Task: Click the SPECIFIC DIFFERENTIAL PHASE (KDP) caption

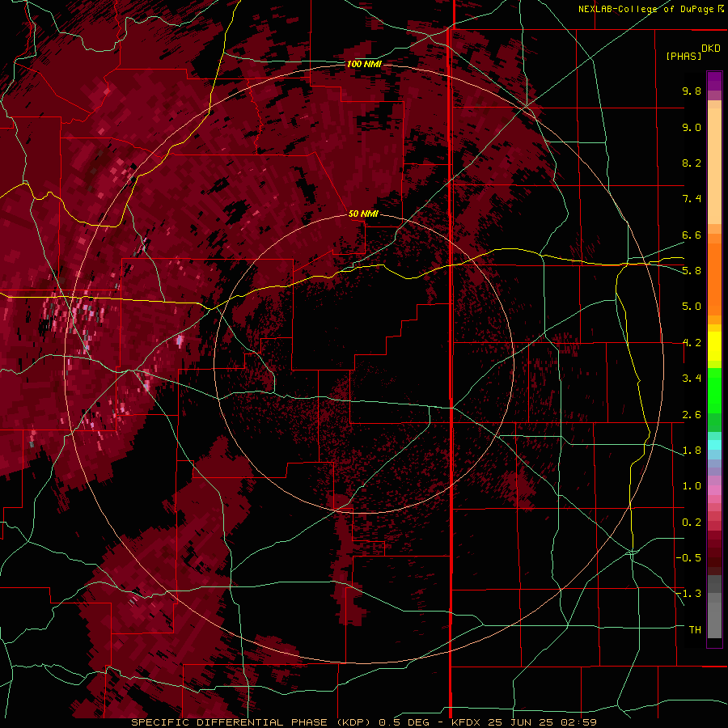Action: click(x=251, y=722)
